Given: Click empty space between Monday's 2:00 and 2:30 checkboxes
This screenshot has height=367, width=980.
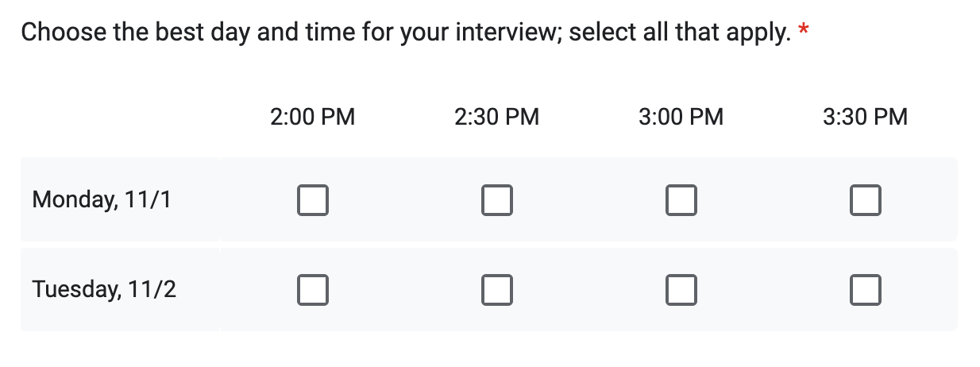Looking at the screenshot, I should [405, 200].
